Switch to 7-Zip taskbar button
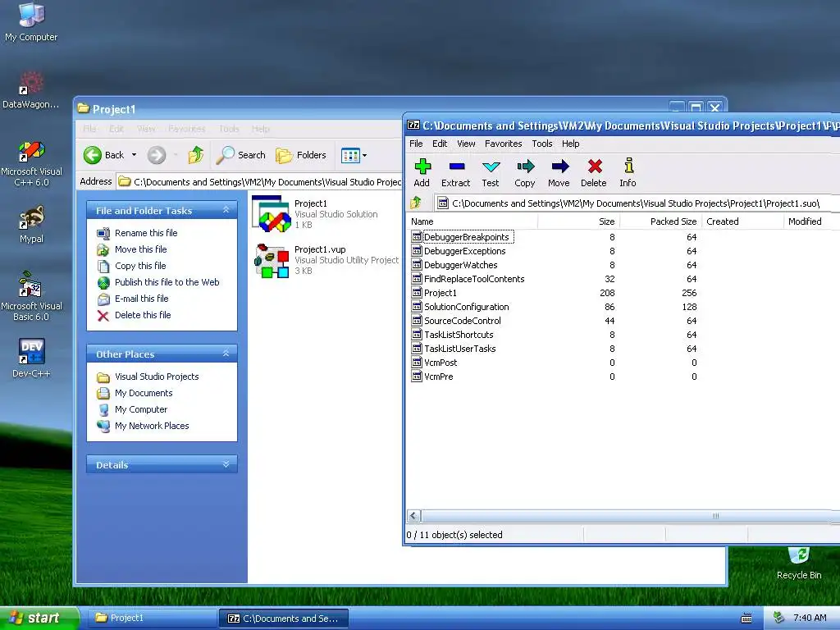Viewport: 840px width, 630px height. click(x=284, y=619)
